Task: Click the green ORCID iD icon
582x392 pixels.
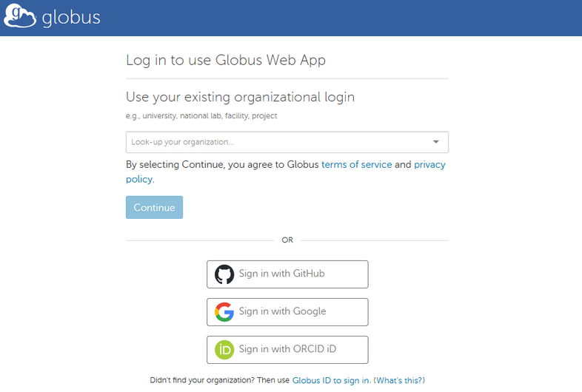Action: [224, 350]
